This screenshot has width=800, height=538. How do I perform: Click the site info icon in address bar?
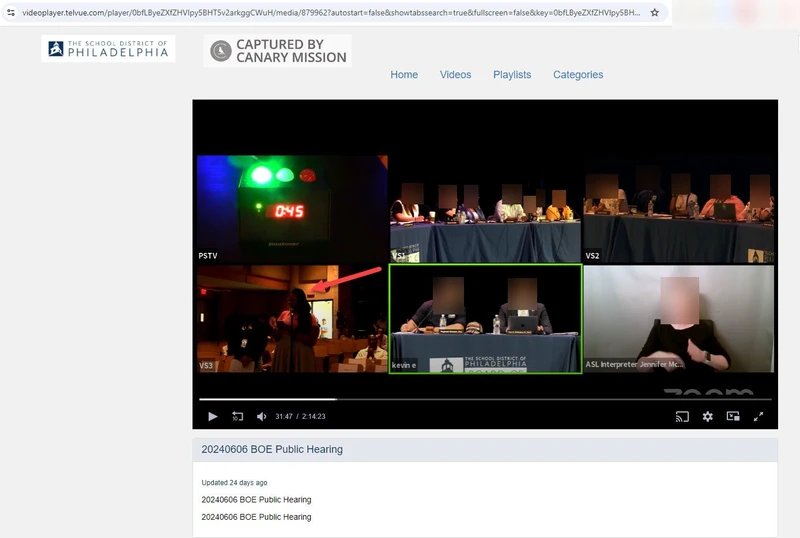coord(10,13)
